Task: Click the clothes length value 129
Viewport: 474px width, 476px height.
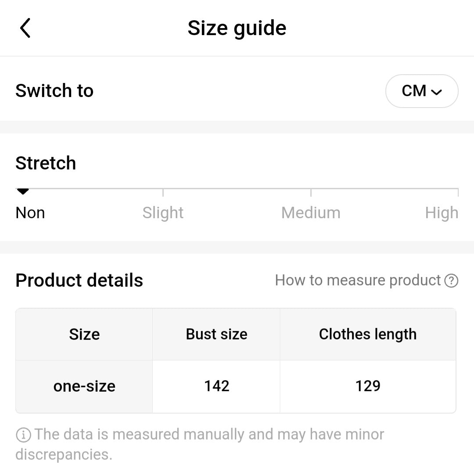Action: pos(368,386)
